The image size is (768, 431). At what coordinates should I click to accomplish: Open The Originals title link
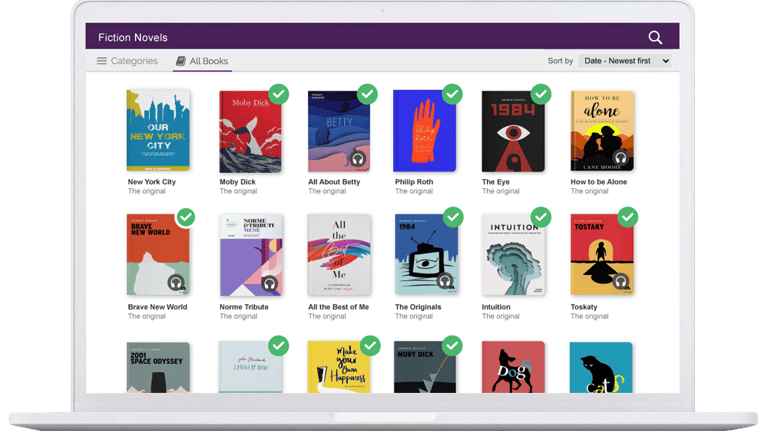point(418,307)
